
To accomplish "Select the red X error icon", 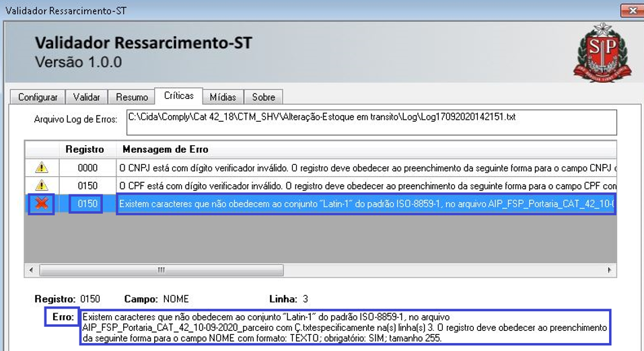I will (42, 204).
